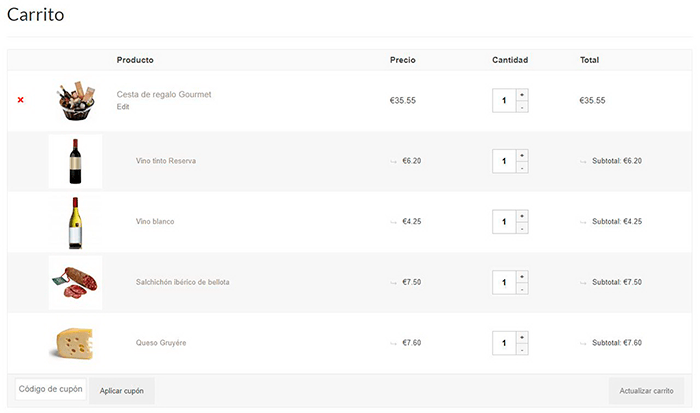Screen dimensions: 700x413
Task: Open Cesta de regalo Gourmet product link
Action: click(x=164, y=94)
